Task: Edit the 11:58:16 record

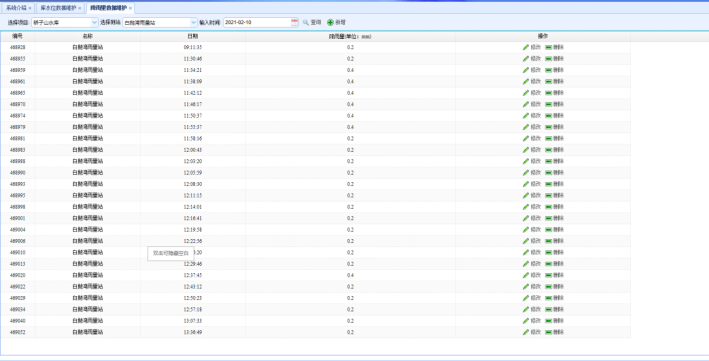Action: click(x=532, y=138)
